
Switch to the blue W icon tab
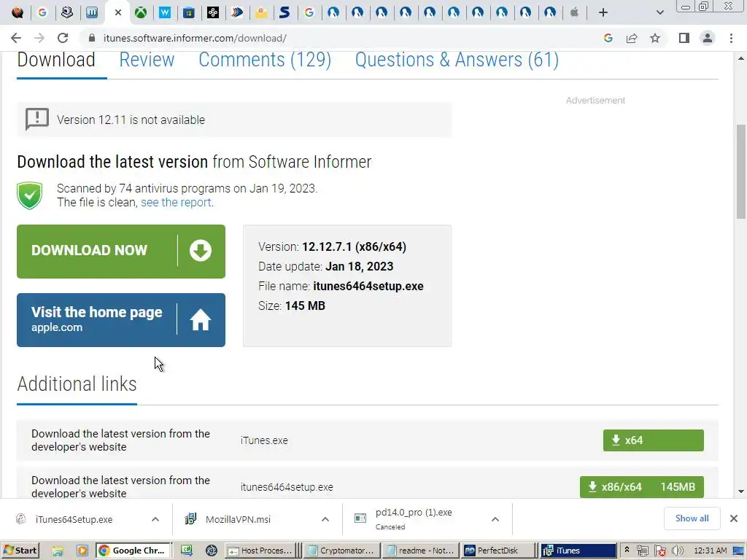pos(165,13)
